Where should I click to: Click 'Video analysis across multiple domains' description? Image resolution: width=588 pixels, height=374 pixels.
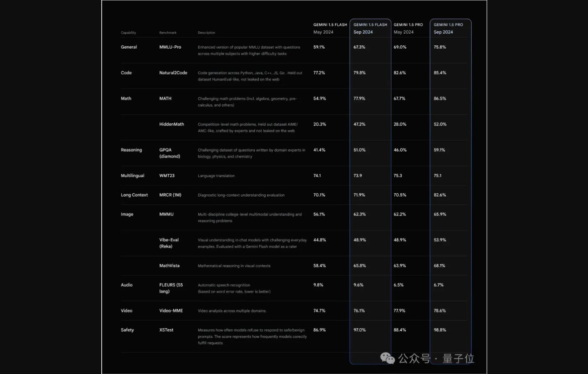(232, 310)
